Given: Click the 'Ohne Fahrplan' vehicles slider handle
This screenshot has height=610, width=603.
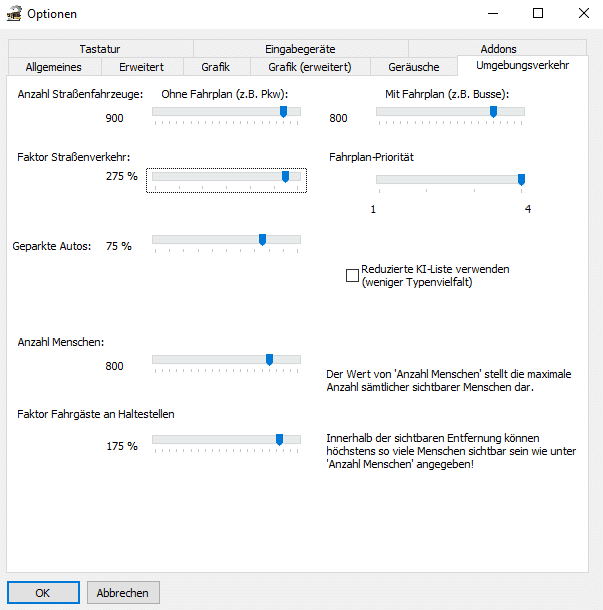Looking at the screenshot, I should (x=284, y=112).
